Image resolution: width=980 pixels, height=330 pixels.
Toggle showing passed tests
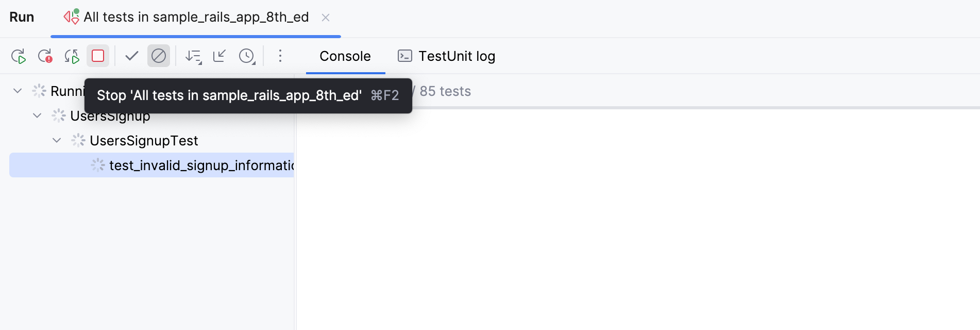coord(131,56)
